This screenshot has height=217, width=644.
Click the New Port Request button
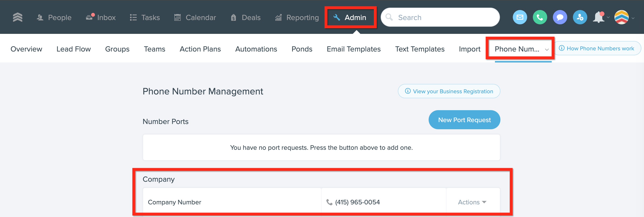(x=464, y=120)
